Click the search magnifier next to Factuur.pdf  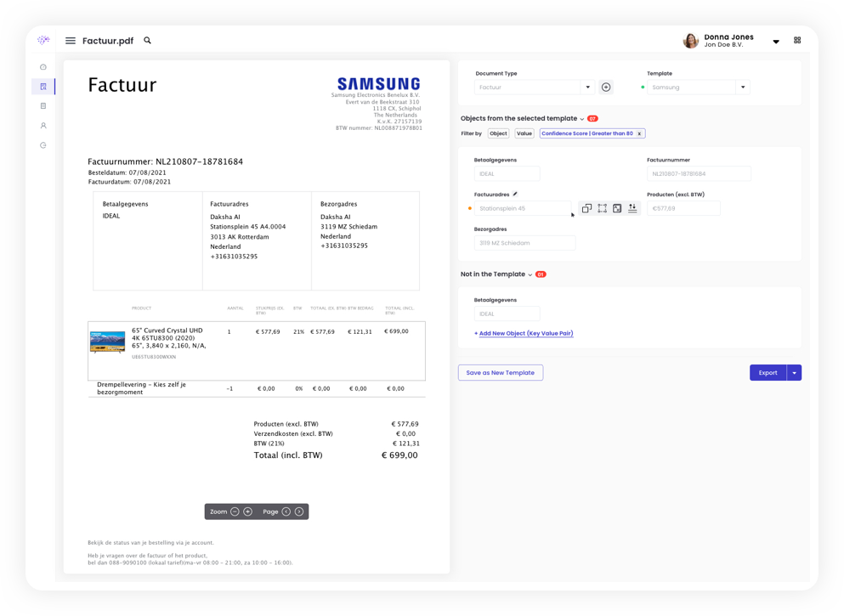(147, 40)
